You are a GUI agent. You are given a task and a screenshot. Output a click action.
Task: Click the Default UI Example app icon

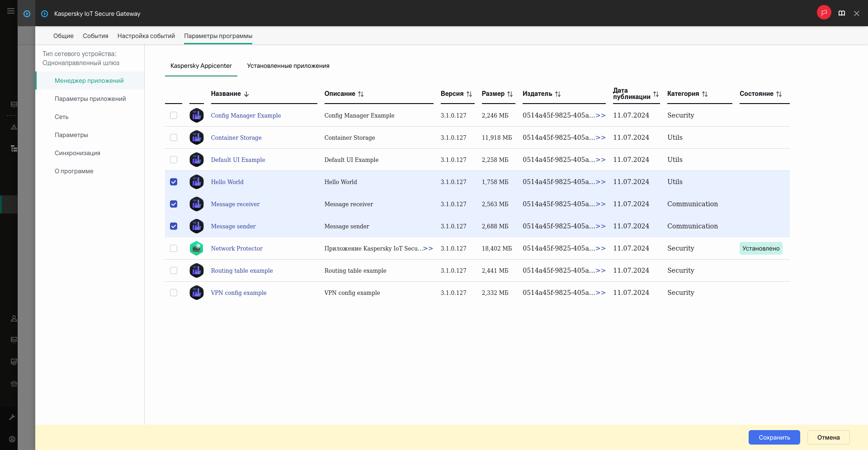tap(196, 160)
